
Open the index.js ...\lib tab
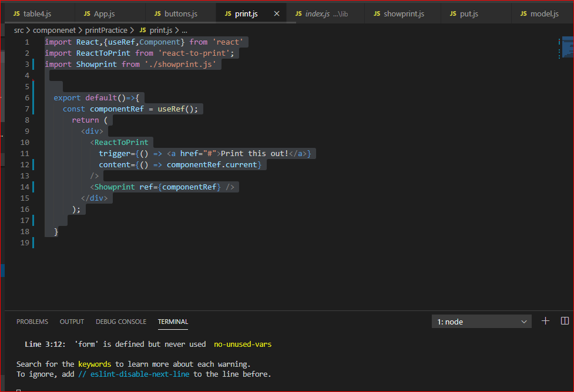325,13
